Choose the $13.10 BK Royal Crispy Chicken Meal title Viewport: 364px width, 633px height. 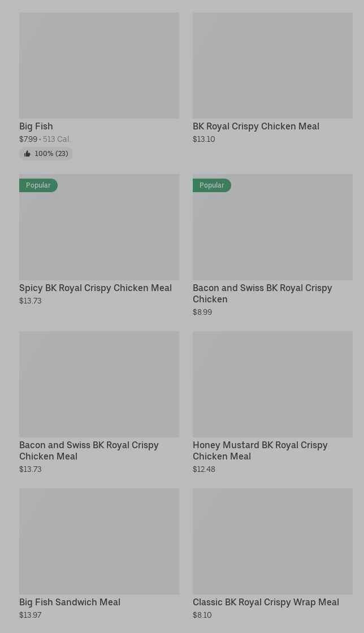coord(255,126)
